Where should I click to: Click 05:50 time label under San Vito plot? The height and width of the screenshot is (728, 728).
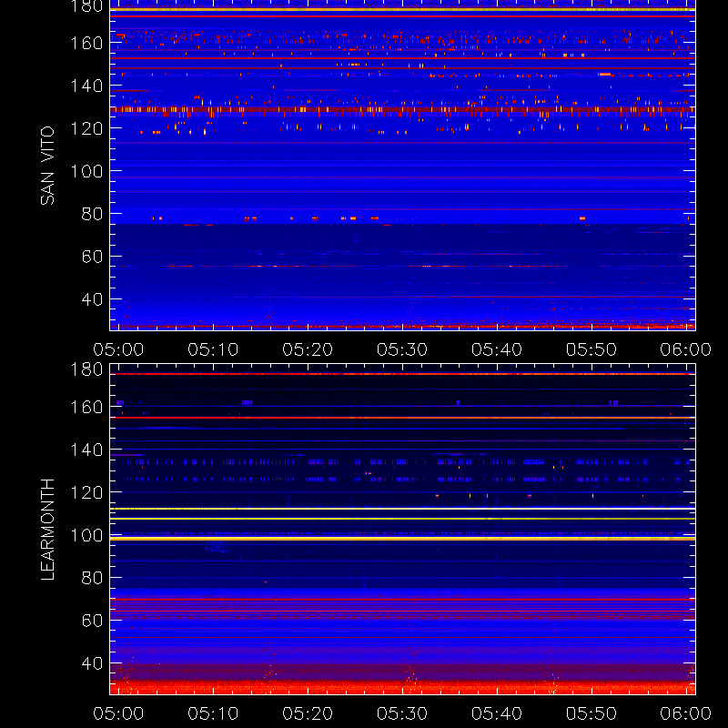tap(591, 349)
